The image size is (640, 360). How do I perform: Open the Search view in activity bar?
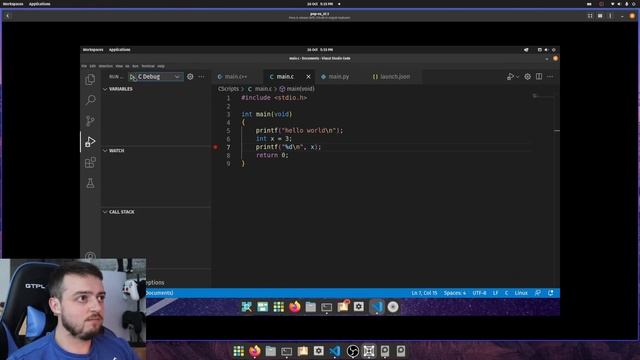[x=90, y=100]
